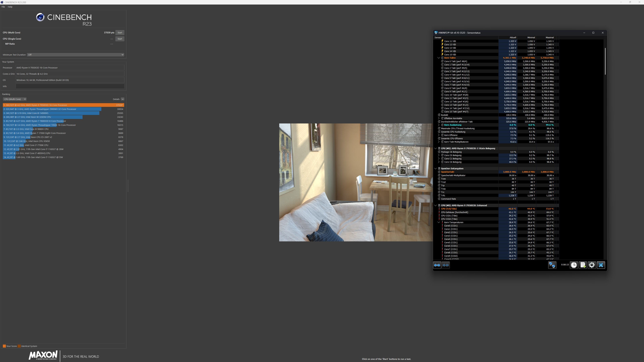Screen dimensions: 644x362
Task: Expand Core C0 Belegung entries
Action: click(x=438, y=155)
